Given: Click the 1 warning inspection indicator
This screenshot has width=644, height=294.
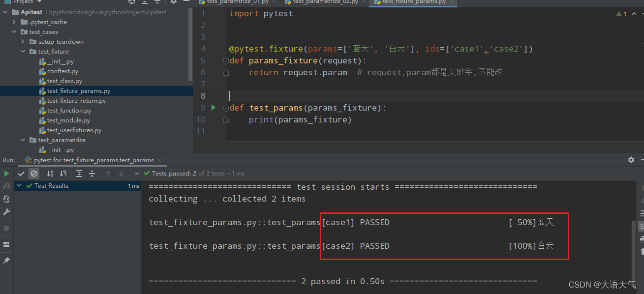Looking at the screenshot, I should (620, 14).
